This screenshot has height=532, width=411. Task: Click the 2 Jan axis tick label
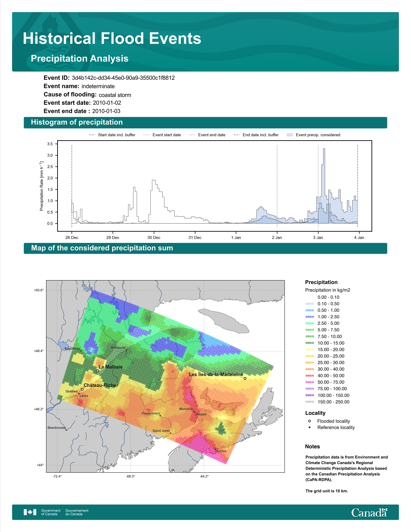(277, 237)
